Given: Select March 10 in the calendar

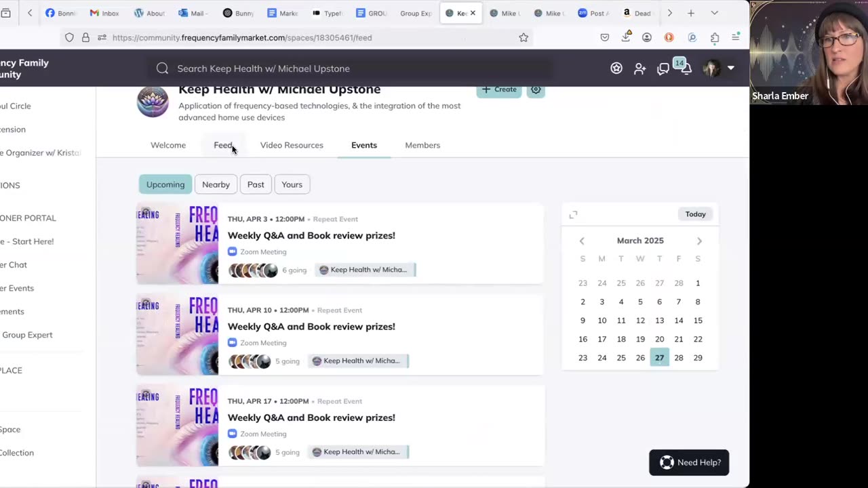Looking at the screenshot, I should click(601, 321).
